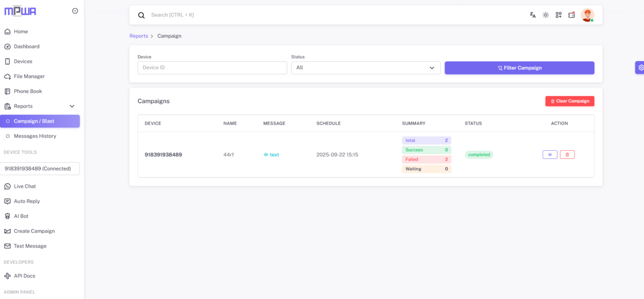Screen dimensions: 644x299
Task: Open the language translation icon
Action: (532, 15)
